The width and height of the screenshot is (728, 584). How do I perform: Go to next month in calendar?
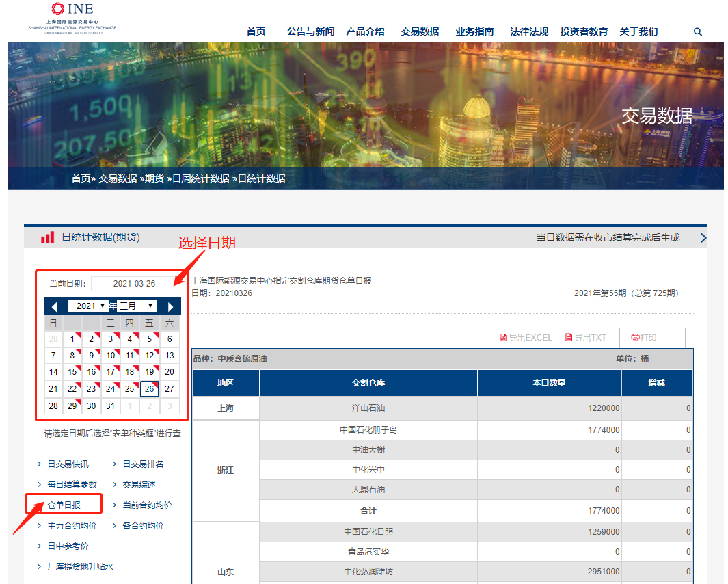click(170, 306)
